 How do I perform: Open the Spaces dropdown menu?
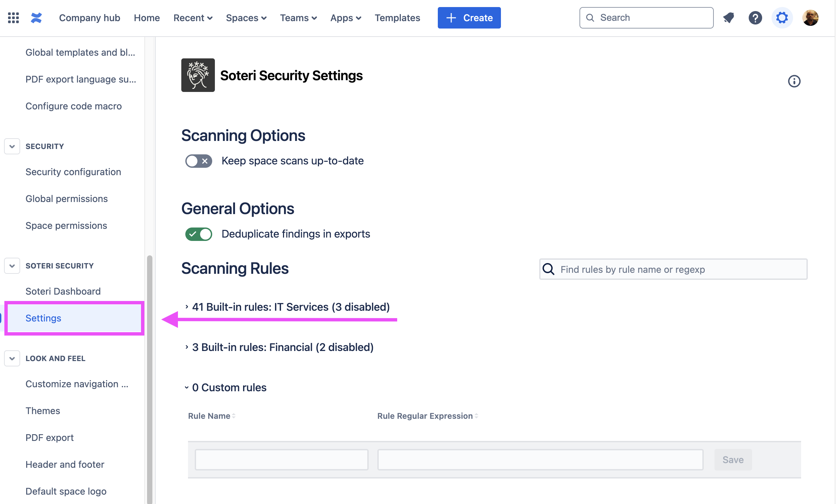[246, 18]
